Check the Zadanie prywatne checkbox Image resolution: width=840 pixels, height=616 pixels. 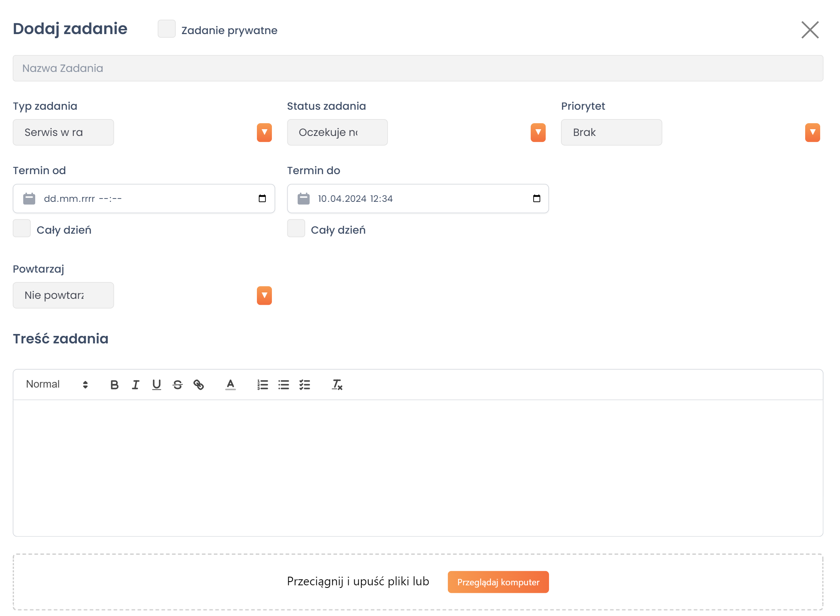(167, 29)
